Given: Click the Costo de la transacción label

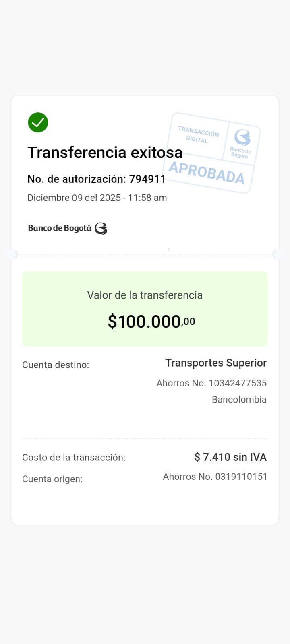Looking at the screenshot, I should pos(74,458).
